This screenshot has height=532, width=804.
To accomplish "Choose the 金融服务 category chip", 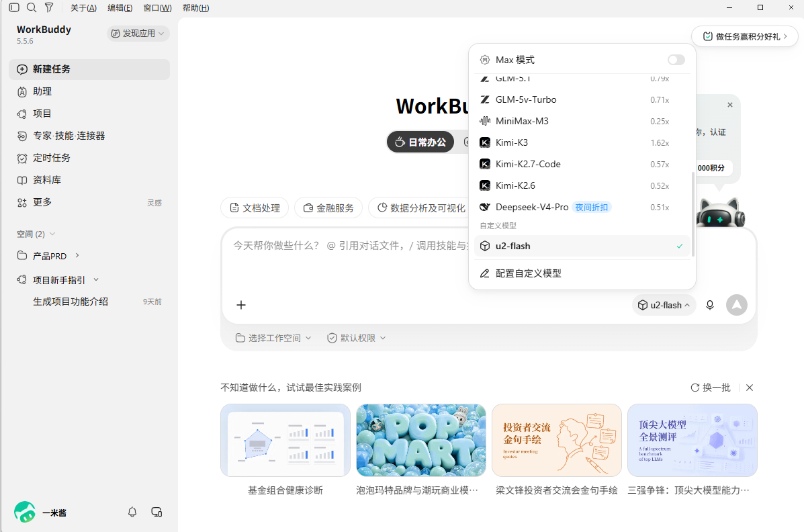I will click(x=328, y=208).
